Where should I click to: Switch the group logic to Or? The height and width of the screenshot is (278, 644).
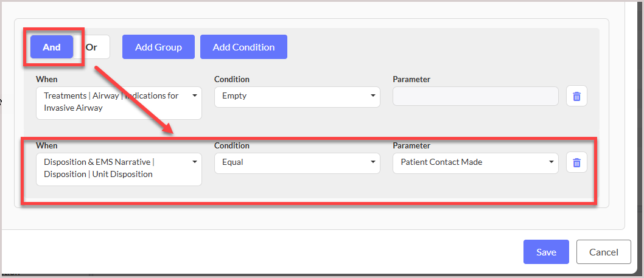(x=91, y=47)
